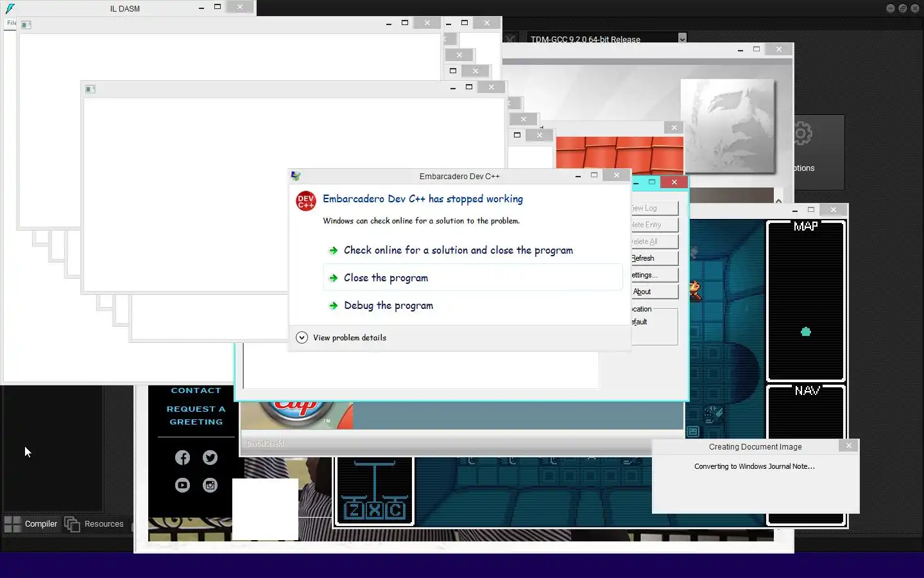Viewport: 924px width, 578px height.
Task: Click the 'Converting to Windows Journal Note...' text
Action: (755, 466)
